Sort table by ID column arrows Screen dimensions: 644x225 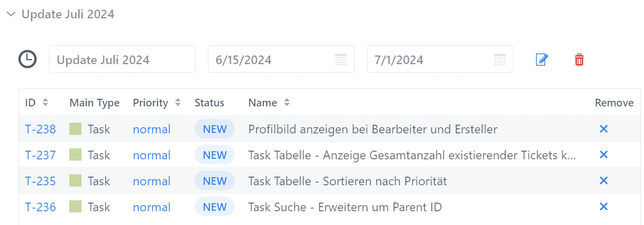(x=45, y=102)
